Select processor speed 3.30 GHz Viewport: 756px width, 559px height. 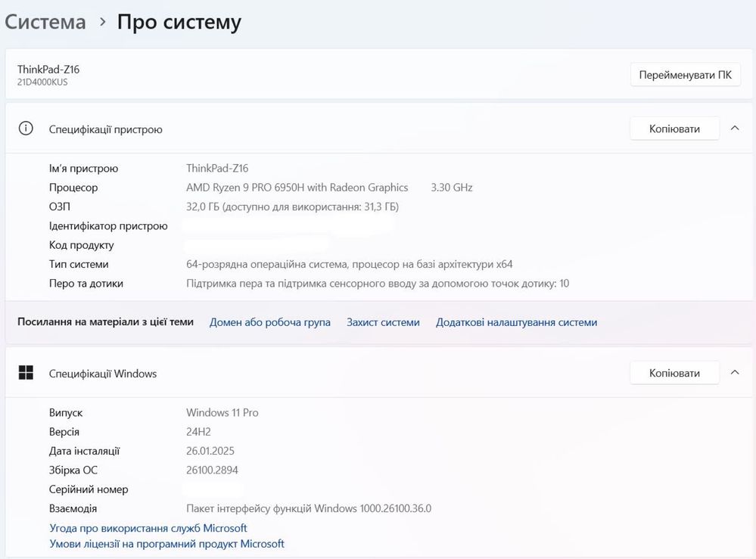(x=451, y=188)
